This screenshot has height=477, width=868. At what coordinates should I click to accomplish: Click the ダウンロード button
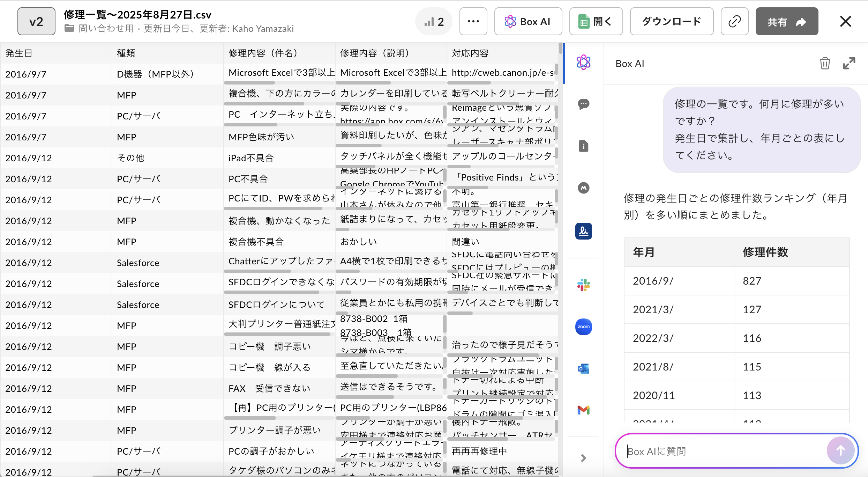(x=672, y=22)
